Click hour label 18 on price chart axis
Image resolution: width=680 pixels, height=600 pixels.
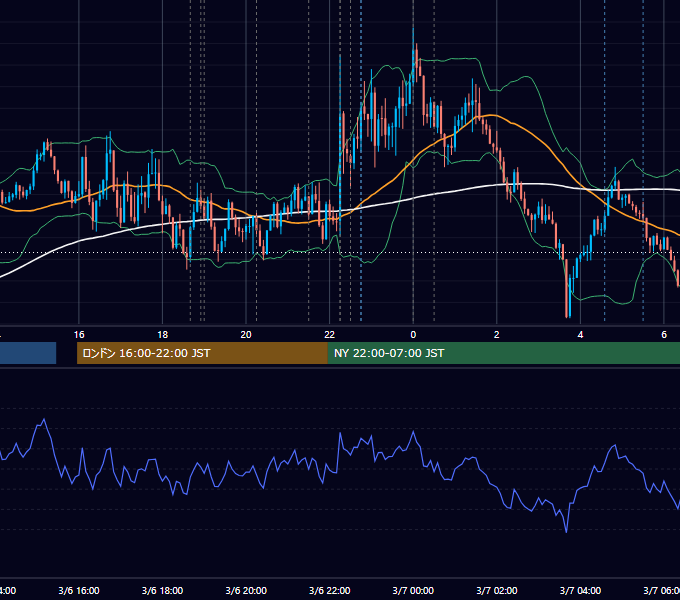pyautogui.click(x=162, y=335)
